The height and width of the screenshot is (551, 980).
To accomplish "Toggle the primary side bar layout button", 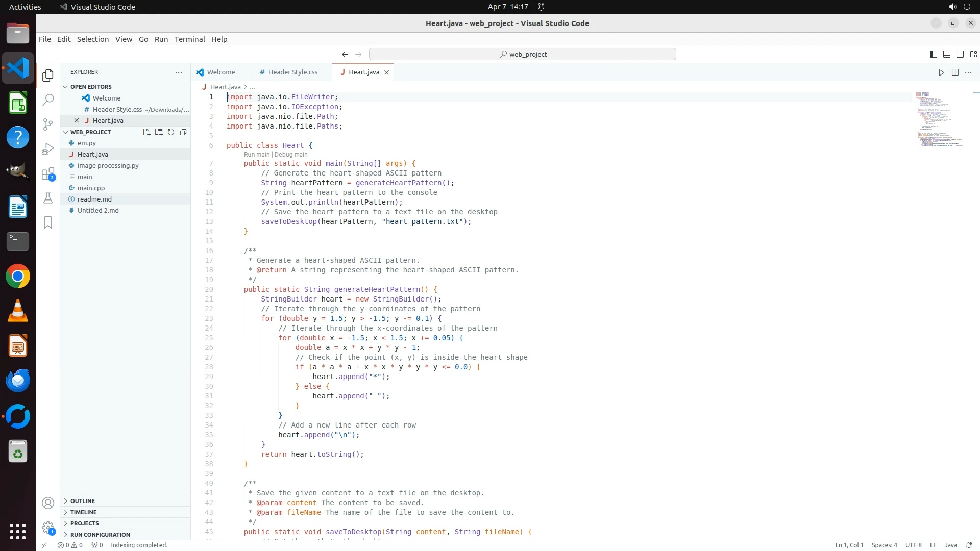I will [x=933, y=54].
